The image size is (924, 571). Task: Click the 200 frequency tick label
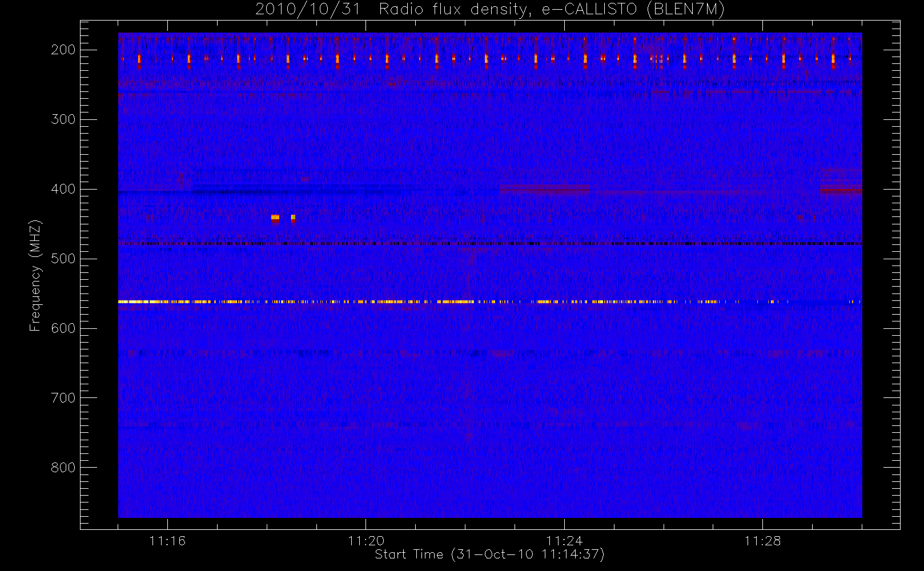[63, 50]
